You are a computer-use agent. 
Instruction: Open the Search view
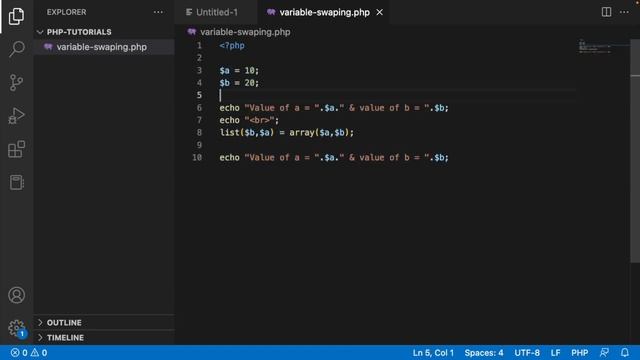(16, 49)
